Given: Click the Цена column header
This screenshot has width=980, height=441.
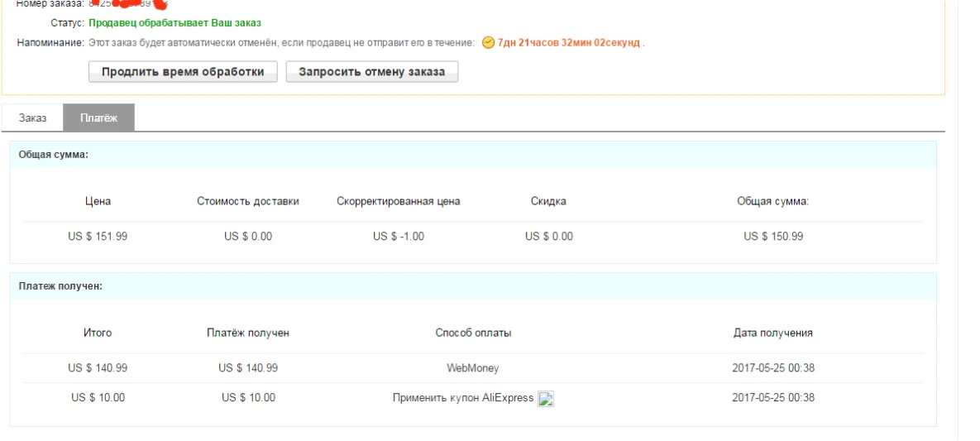Looking at the screenshot, I should click(98, 201).
